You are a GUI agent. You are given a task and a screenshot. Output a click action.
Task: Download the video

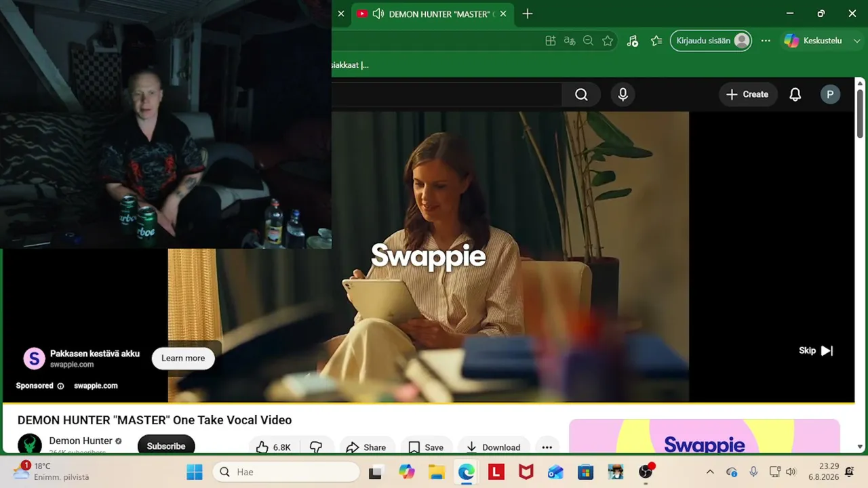(x=493, y=447)
